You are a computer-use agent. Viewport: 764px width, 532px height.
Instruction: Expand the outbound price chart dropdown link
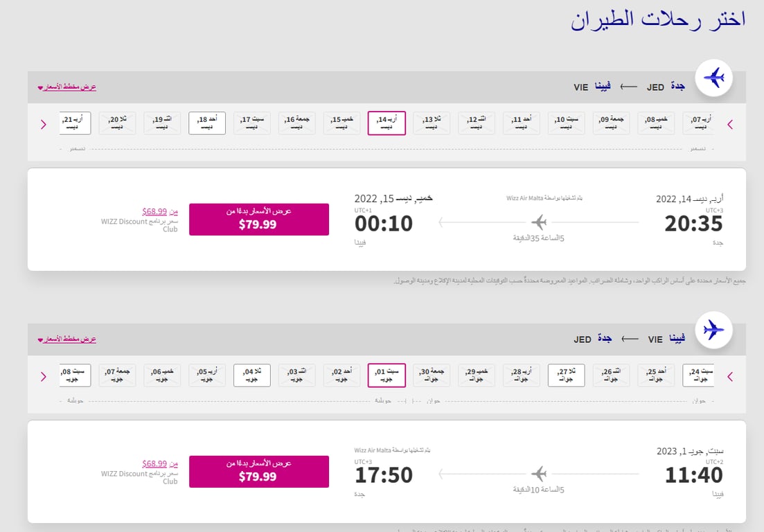[x=67, y=87]
